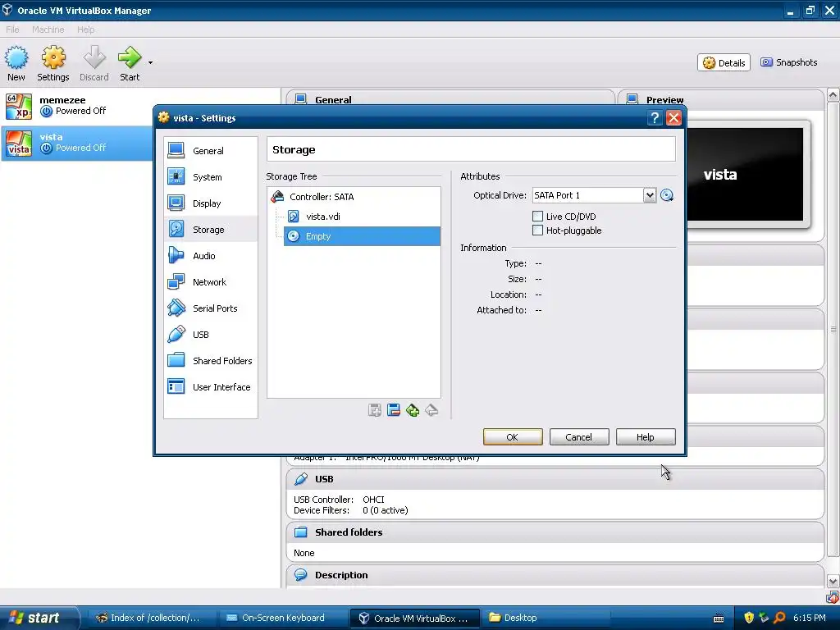Click the remove attachment icon below storage tree
The height and width of the screenshot is (630, 840).
coord(431,410)
